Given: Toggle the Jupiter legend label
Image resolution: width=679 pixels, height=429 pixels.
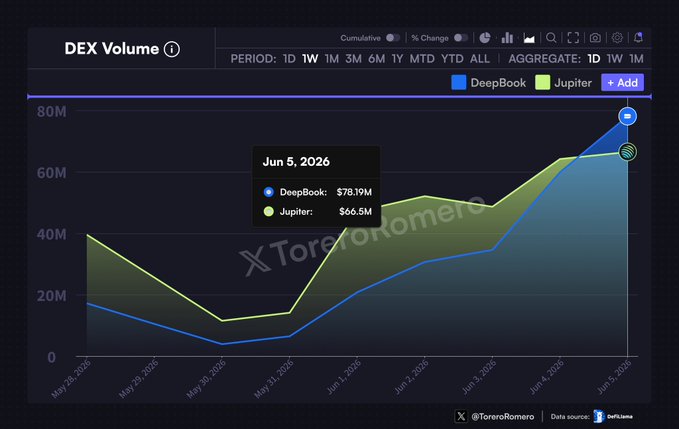Looking at the screenshot, I should point(573,83).
